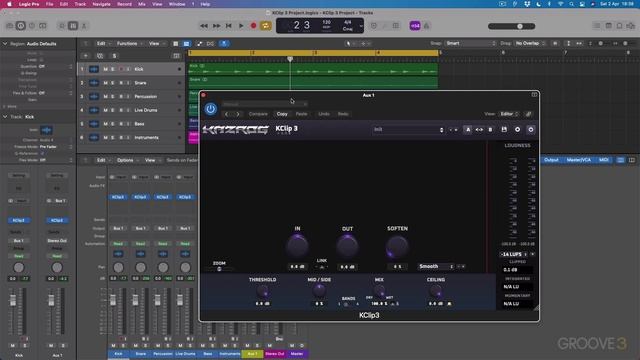Click the Record button in transport
The width and height of the screenshot is (640, 360).
pyautogui.click(x=253, y=26)
